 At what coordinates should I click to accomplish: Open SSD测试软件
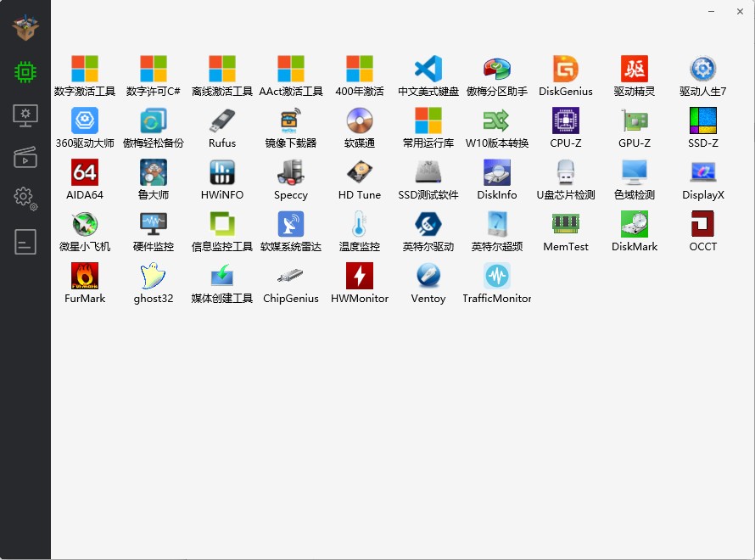tap(428, 180)
